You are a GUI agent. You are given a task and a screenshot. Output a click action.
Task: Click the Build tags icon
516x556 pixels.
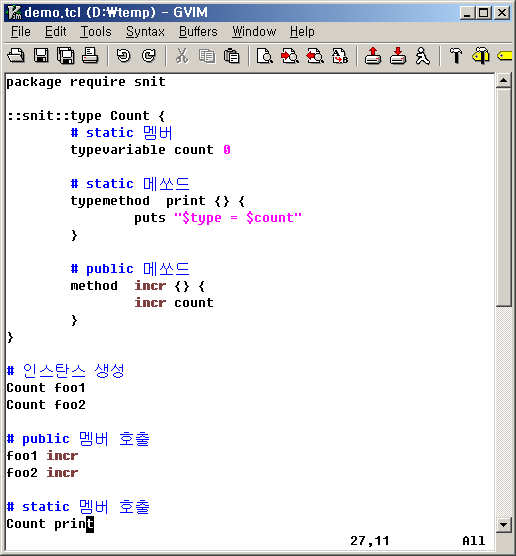(481, 56)
